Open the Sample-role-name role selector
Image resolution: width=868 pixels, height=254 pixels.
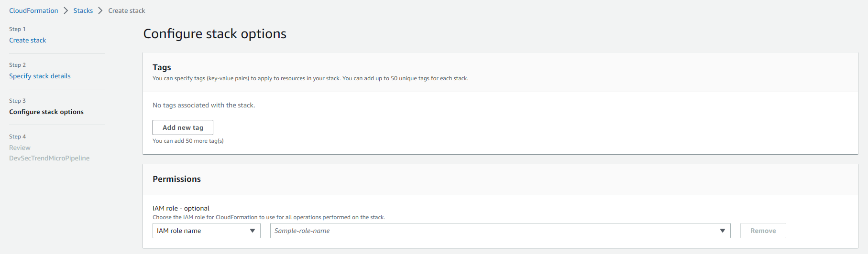click(500, 231)
